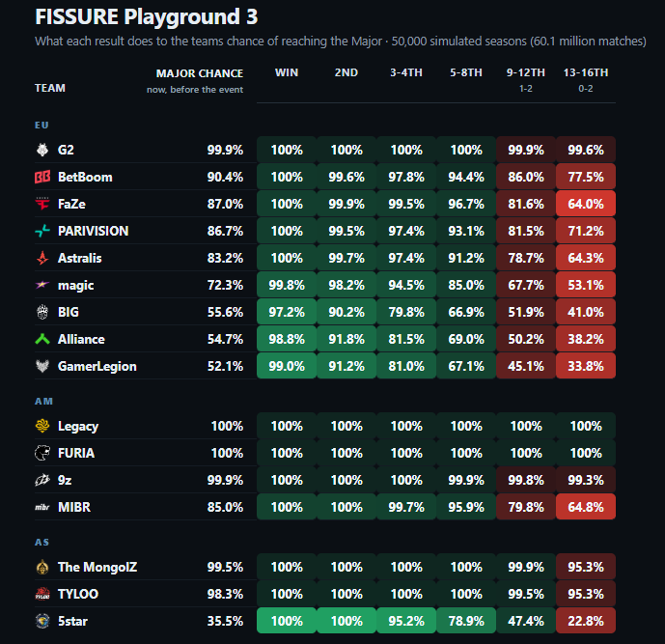Click FaZe's 96.7% 5-8th cell
This screenshot has width=665, height=644.
[x=466, y=204]
